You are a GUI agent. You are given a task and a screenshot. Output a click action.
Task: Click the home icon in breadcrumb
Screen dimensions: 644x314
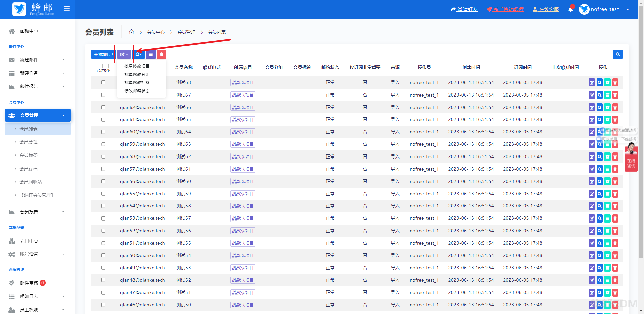[x=131, y=32]
